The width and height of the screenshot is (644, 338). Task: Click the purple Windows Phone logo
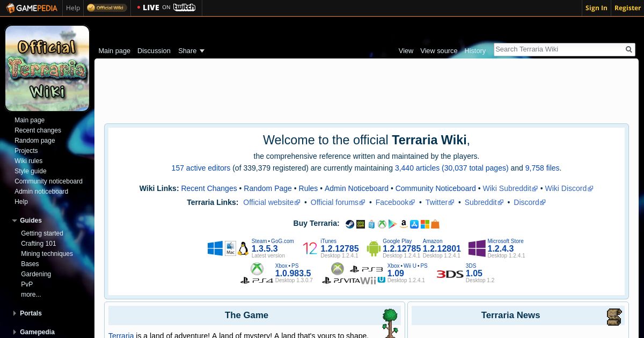(x=477, y=248)
